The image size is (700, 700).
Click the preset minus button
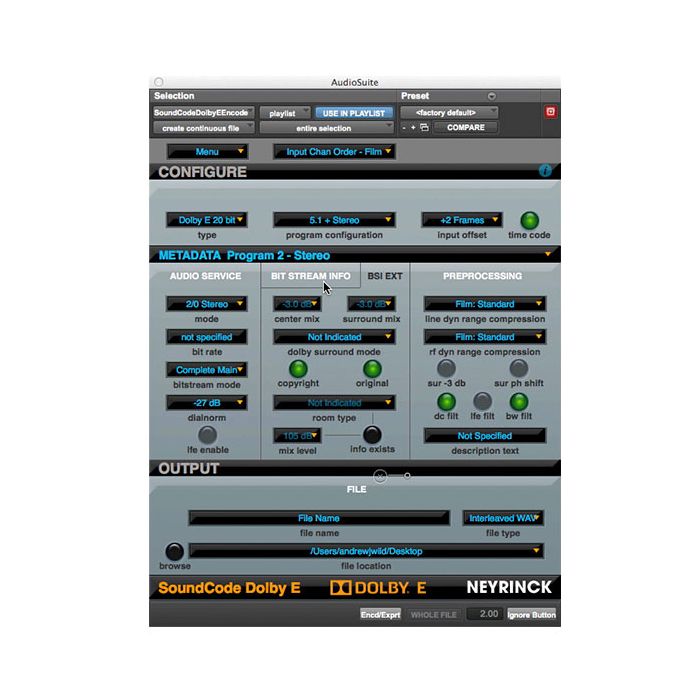coord(404,128)
